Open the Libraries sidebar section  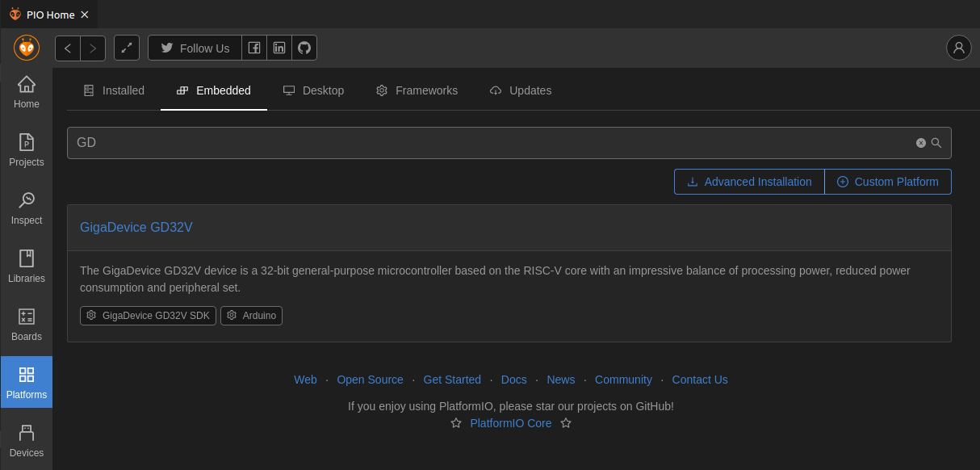click(27, 266)
